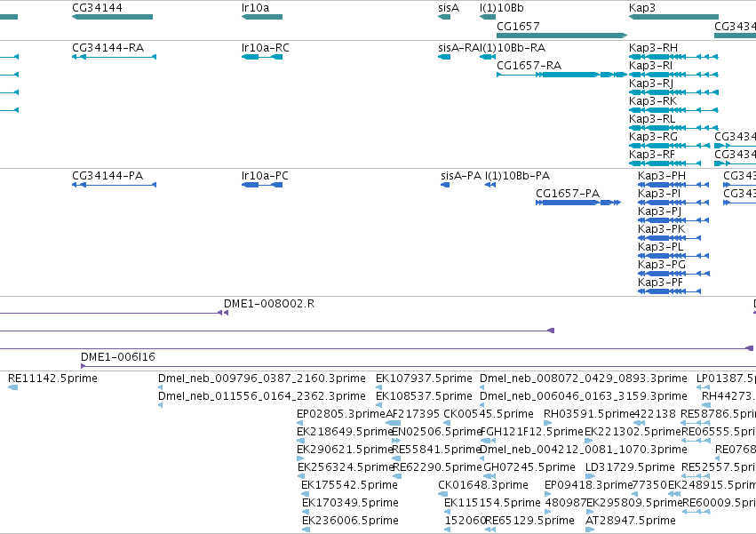Click EST EK218649.5prime
The height and width of the screenshot is (534, 756).
click(301, 441)
